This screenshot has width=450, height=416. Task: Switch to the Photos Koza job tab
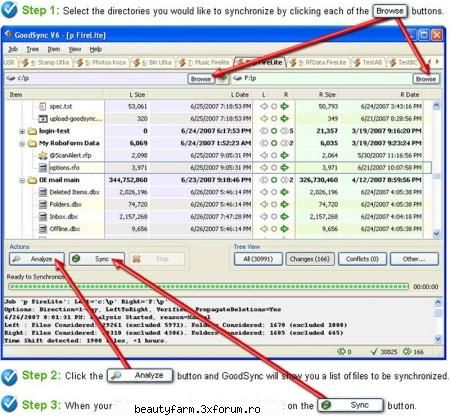click(102, 62)
